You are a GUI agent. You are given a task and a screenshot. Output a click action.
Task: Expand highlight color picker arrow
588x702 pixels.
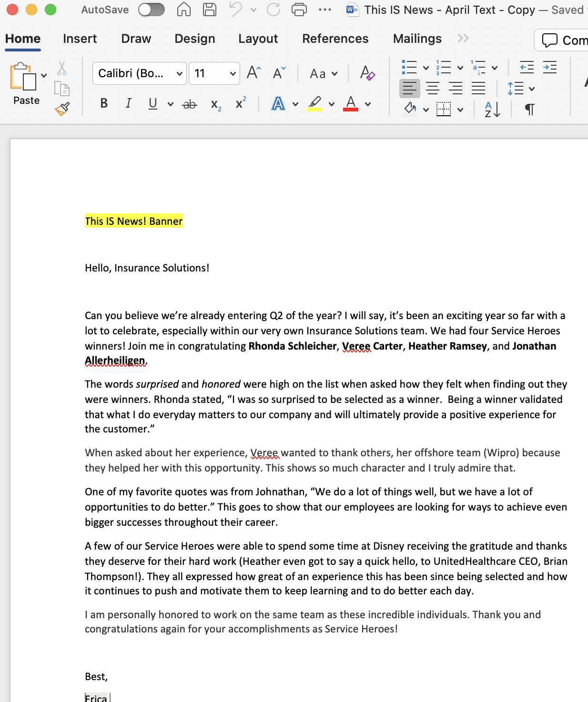[332, 104]
